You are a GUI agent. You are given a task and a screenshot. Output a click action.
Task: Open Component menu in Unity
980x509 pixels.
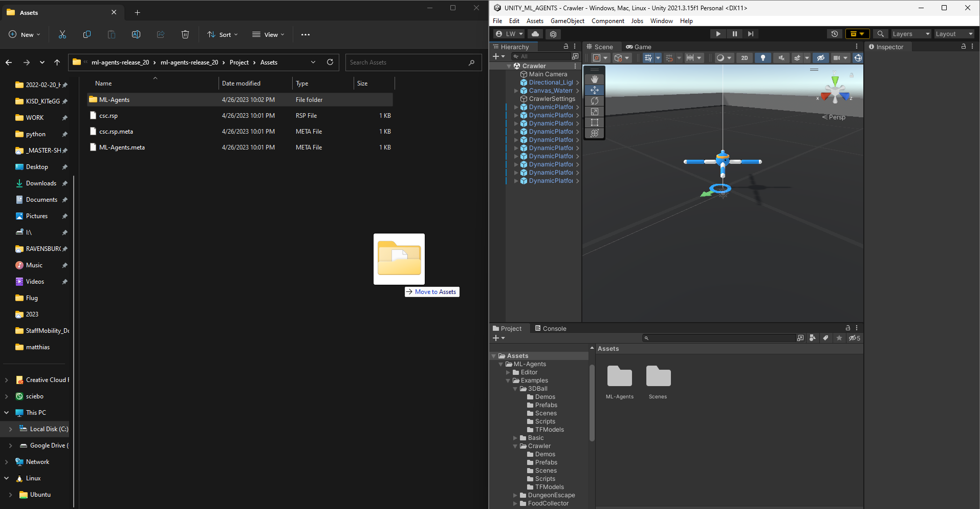point(607,21)
